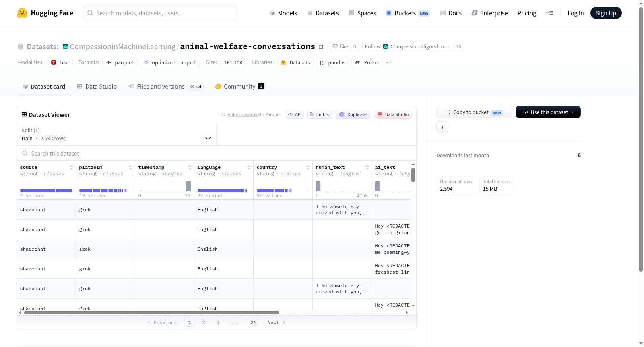
Task: Click the Log In link
Action: (x=576, y=13)
